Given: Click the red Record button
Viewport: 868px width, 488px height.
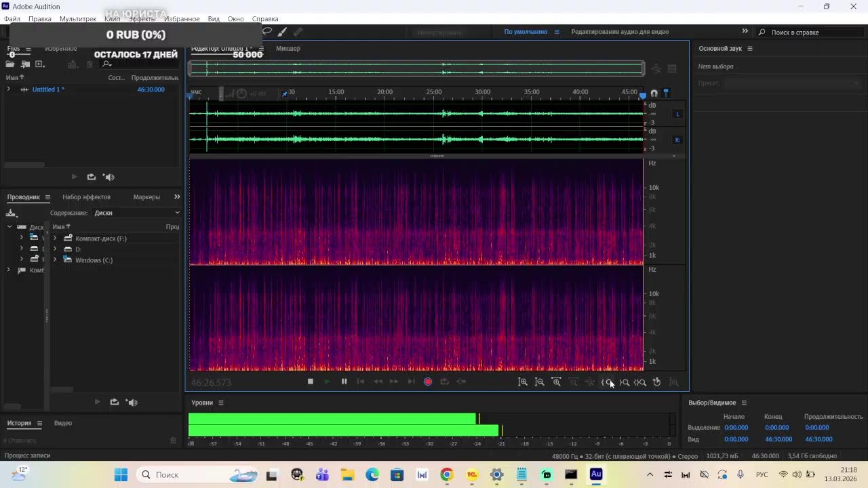Looking at the screenshot, I should coord(428,382).
